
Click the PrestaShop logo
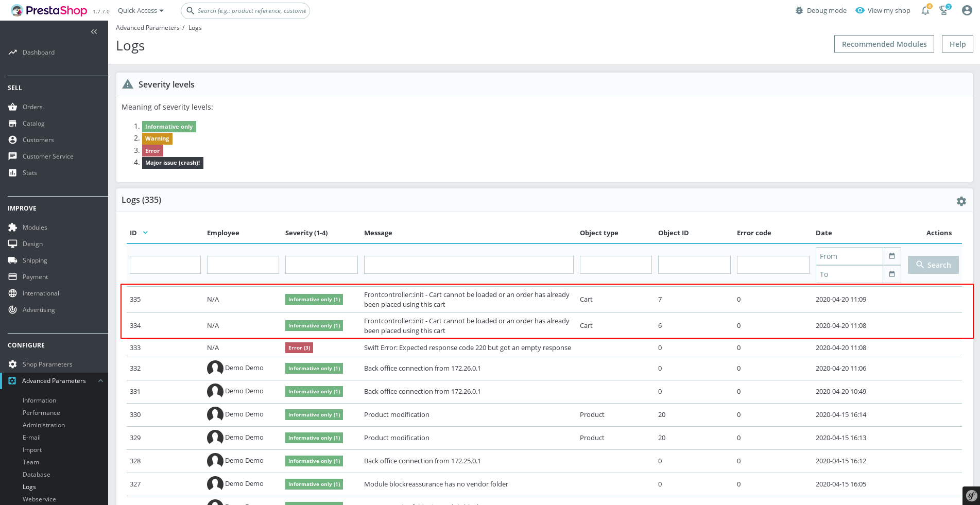click(x=49, y=10)
